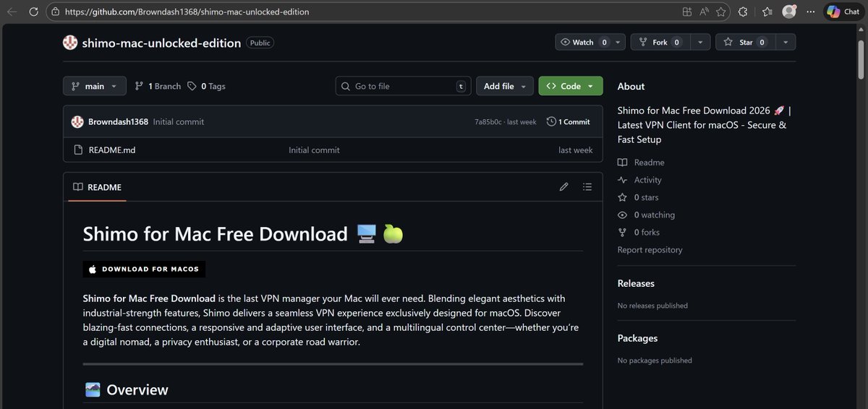View site information via the lock icon
The image size is (868, 409).
point(55,12)
